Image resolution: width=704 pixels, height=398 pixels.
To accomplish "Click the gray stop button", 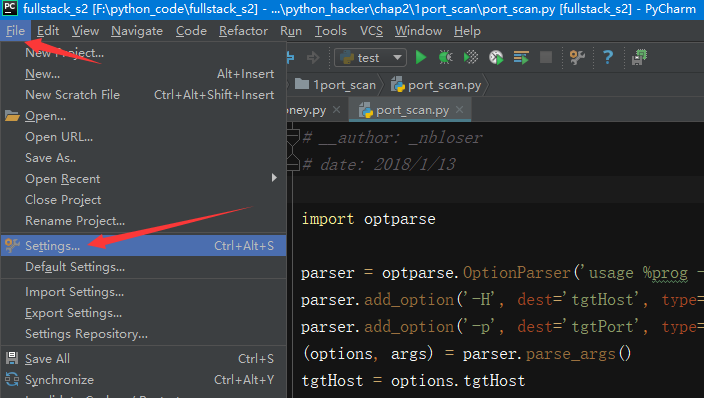I will [546, 57].
